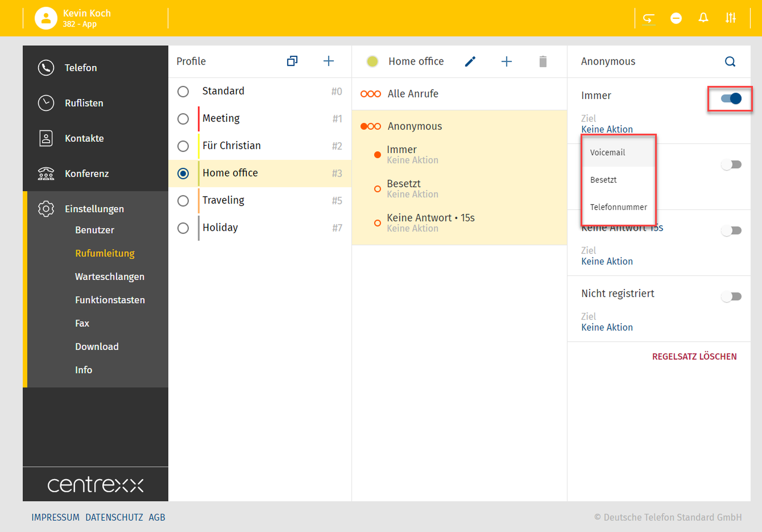Add a new profile with plus icon
Screen dimensions: 762x532
[x=328, y=61]
